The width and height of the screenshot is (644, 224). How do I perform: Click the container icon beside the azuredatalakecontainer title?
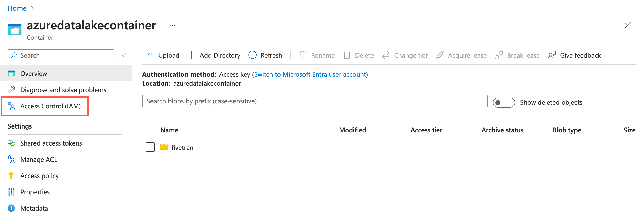pyautogui.click(x=15, y=29)
